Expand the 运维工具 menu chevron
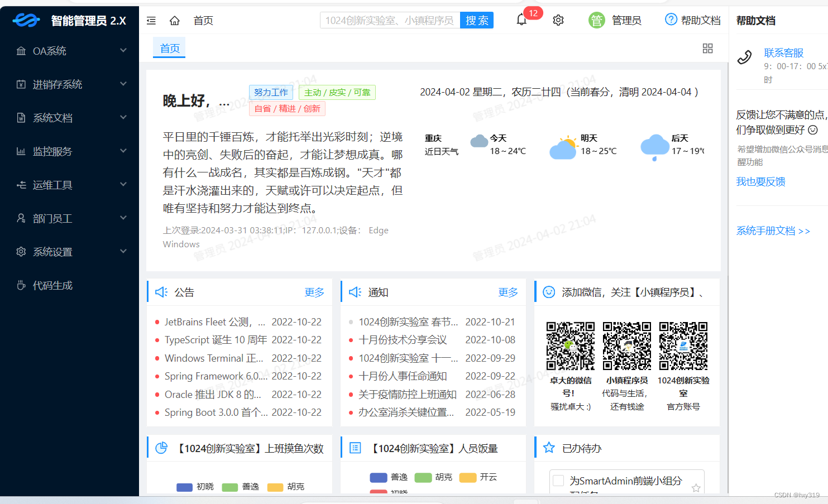828x504 pixels. [x=123, y=184]
